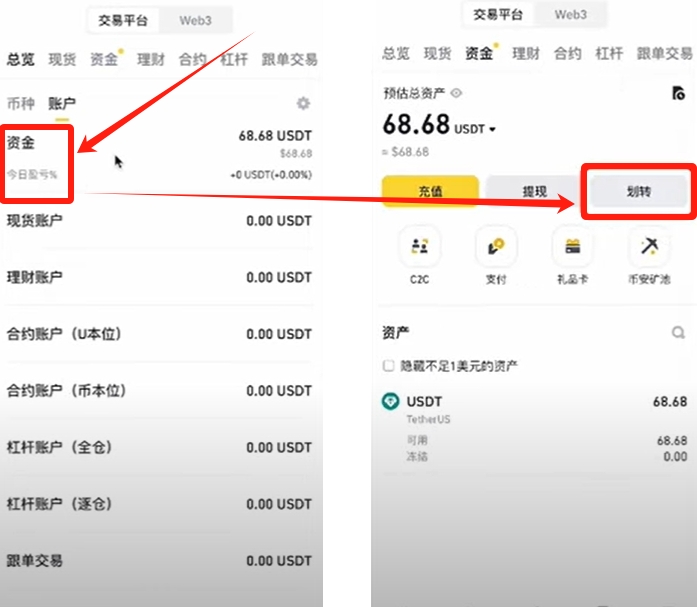The image size is (697, 607).
Task: Open the 币安矿池 mining pool icon
Action: [x=648, y=246]
